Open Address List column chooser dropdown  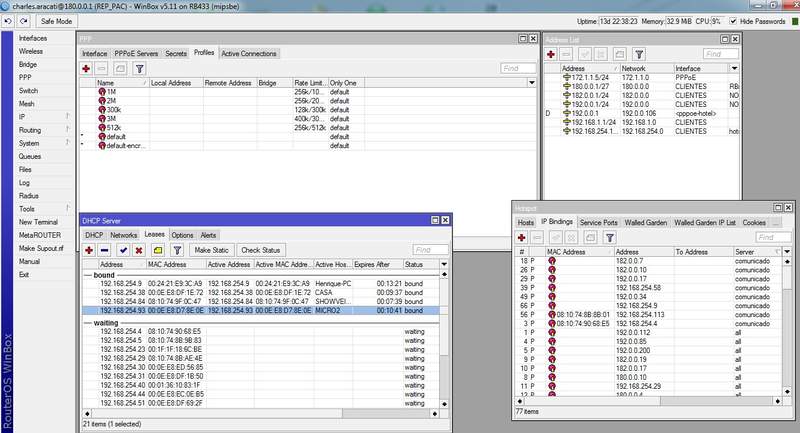tap(734, 68)
